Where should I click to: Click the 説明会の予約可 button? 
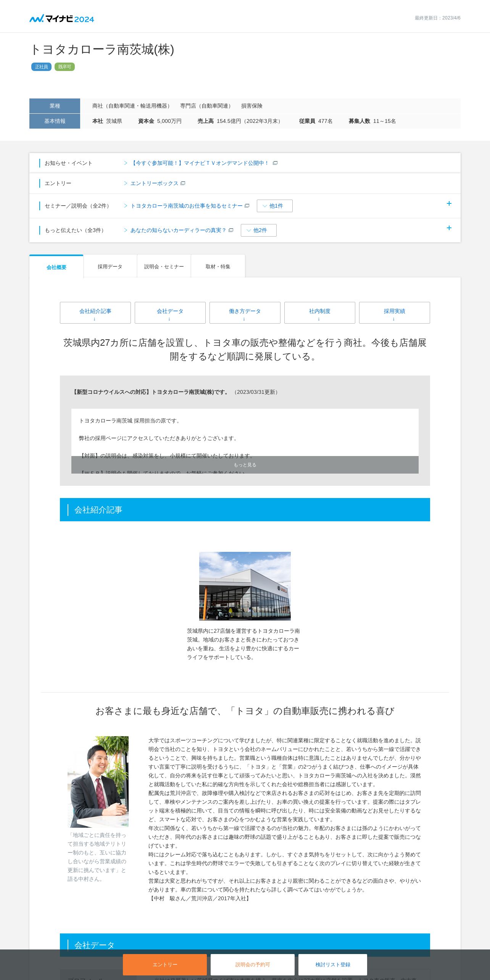pos(253,964)
